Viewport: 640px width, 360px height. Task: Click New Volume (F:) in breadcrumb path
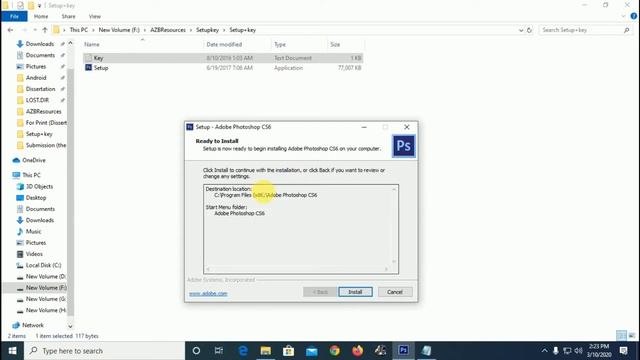tap(119, 30)
